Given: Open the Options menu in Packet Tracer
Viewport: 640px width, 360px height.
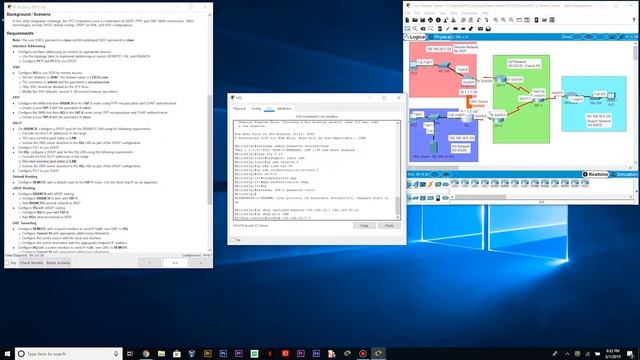Looking at the screenshot, I should (430, 13).
